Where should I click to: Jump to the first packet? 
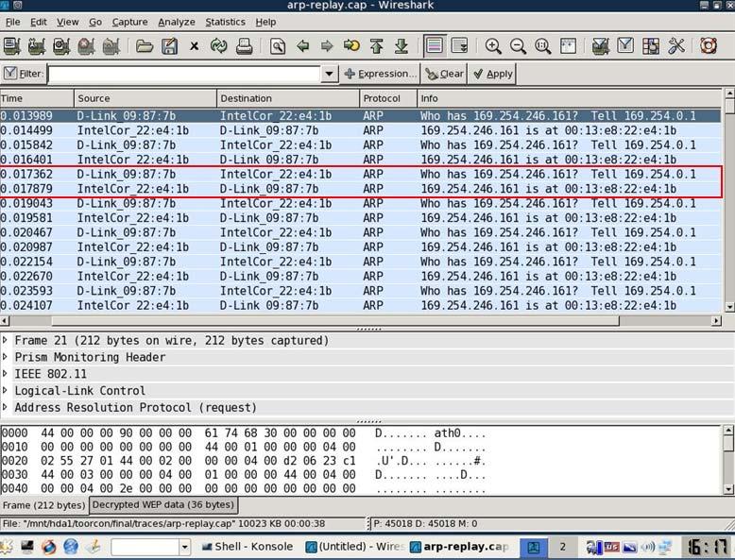(376, 46)
